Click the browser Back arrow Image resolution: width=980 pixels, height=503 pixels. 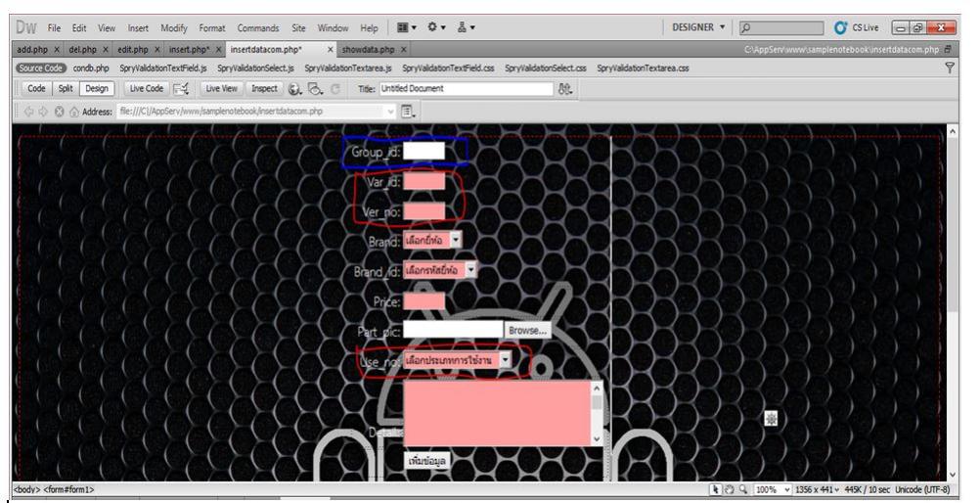(x=28, y=112)
